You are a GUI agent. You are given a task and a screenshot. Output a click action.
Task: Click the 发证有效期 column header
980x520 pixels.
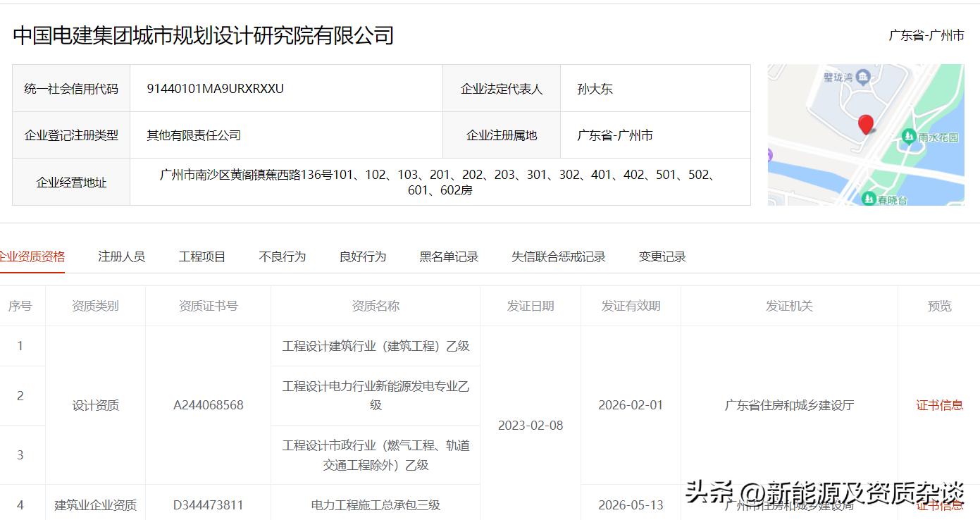631,305
